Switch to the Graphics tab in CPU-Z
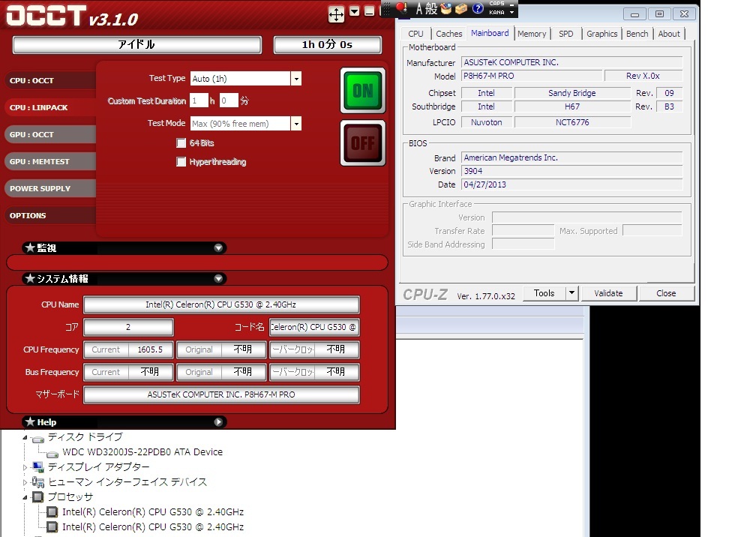 point(601,34)
